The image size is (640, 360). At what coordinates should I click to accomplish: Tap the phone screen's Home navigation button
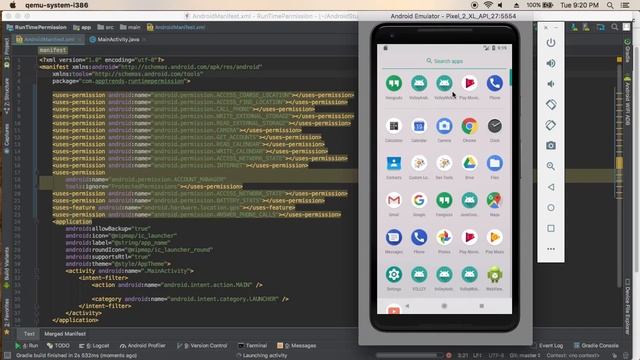(444, 306)
